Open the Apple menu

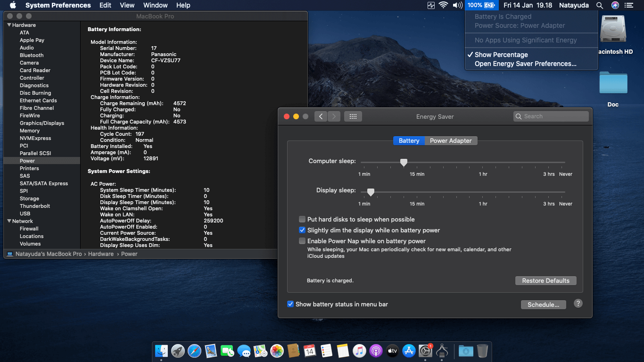pos(13,5)
